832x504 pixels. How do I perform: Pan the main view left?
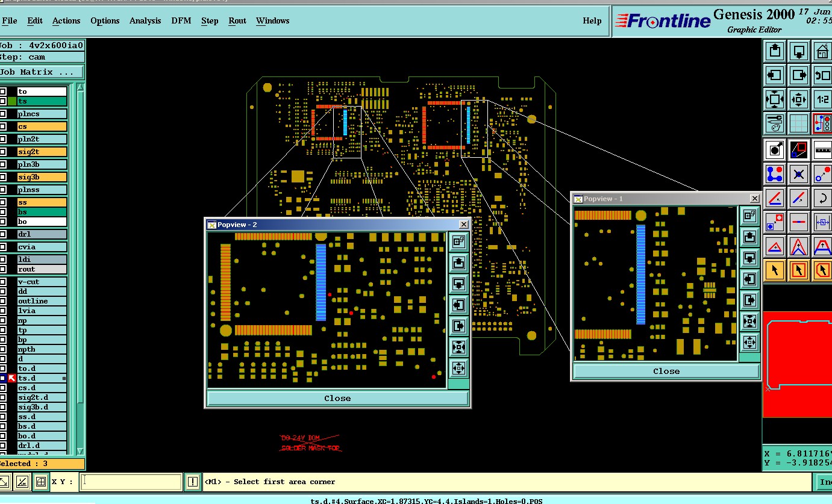click(x=775, y=75)
